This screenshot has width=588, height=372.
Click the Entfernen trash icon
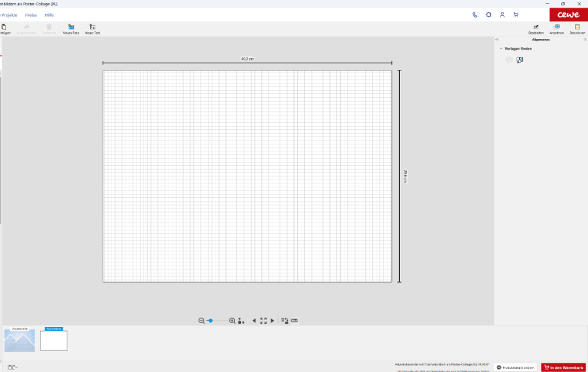(x=49, y=27)
